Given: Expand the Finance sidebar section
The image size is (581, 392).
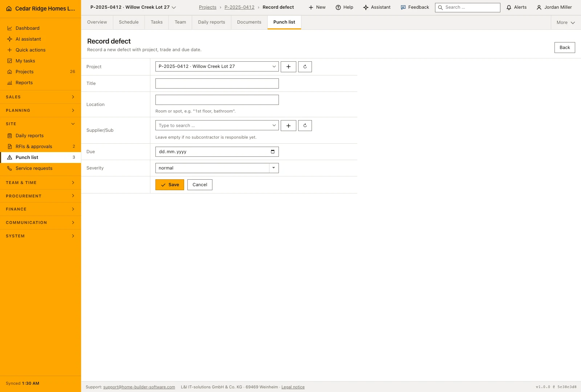Looking at the screenshot, I should (x=41, y=209).
